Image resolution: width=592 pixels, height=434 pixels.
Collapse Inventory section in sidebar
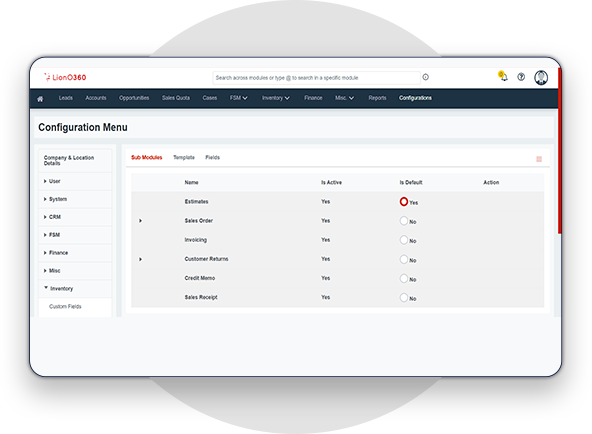75,289
